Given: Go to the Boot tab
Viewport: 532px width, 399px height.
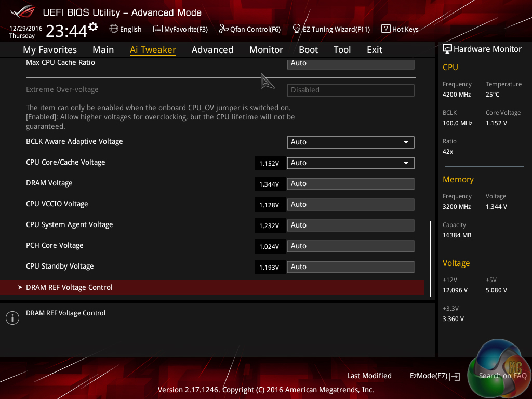Looking at the screenshot, I should click(308, 50).
